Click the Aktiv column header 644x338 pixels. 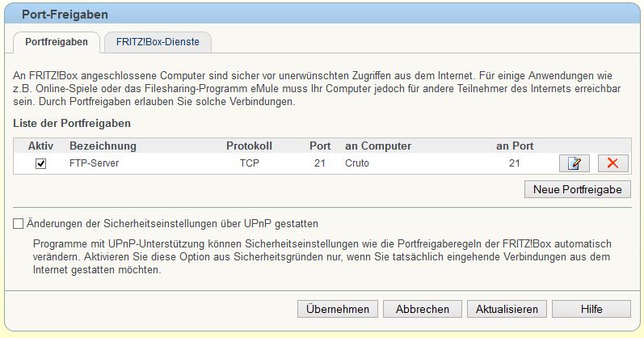coord(40,146)
